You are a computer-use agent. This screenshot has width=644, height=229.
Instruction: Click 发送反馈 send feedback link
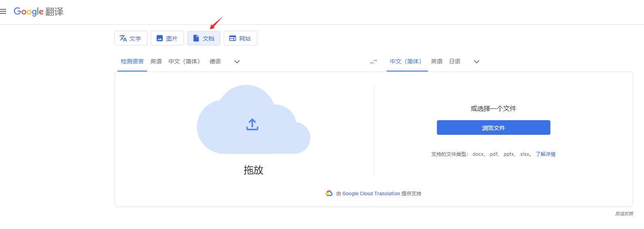click(624, 214)
